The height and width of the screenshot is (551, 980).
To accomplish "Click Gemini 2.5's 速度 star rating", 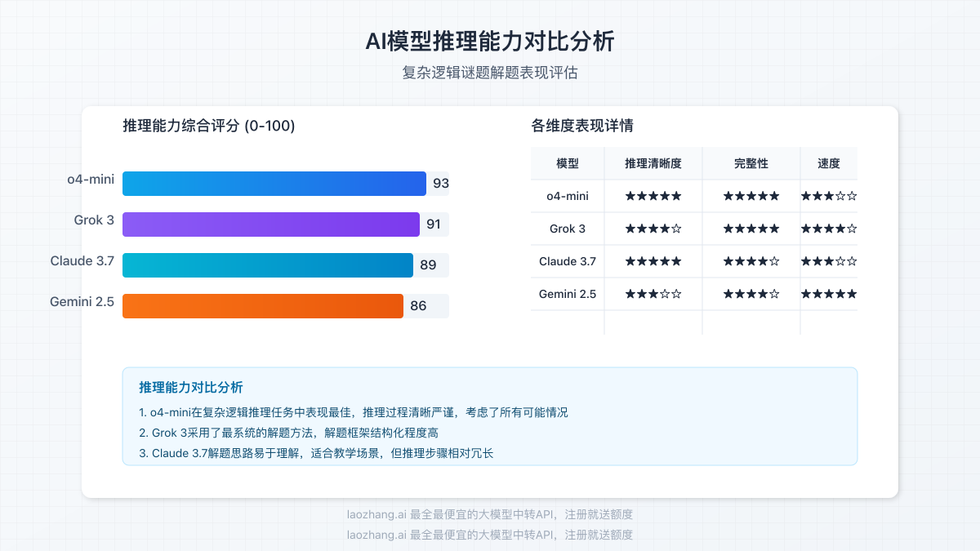I will (829, 294).
